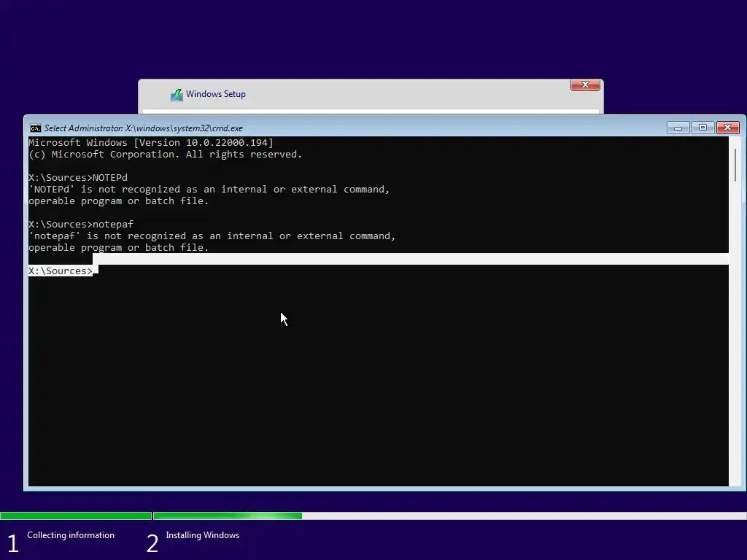Close the cmd.exe window
Screen dimensions: 747x560
point(727,128)
